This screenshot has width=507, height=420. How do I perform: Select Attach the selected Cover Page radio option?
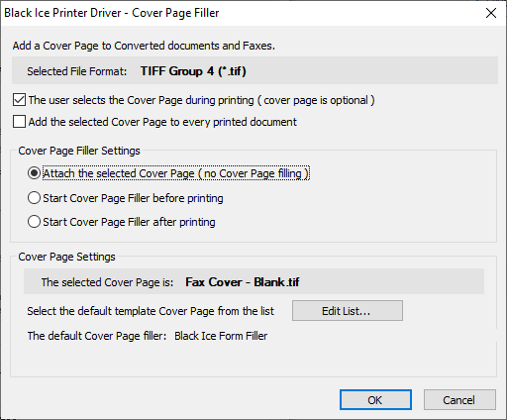[34, 173]
